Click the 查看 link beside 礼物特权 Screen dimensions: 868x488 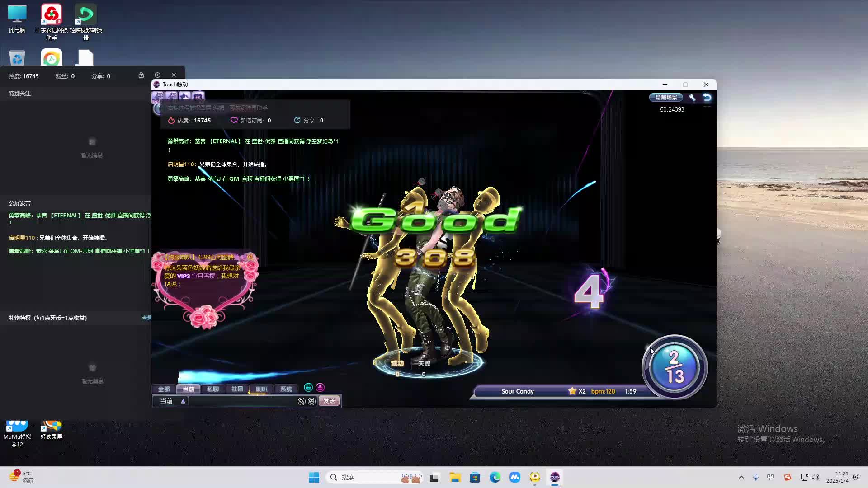146,318
